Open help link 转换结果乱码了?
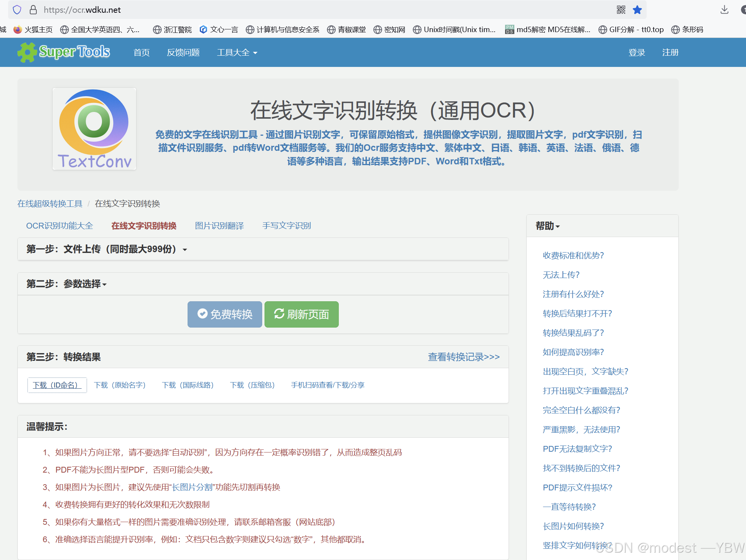746x560 pixels. tap(573, 333)
